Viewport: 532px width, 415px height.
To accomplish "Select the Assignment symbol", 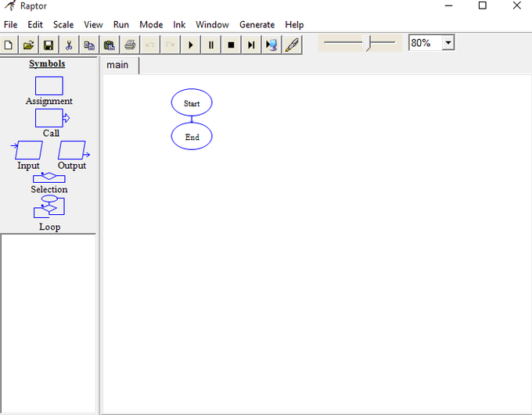I will (x=49, y=86).
